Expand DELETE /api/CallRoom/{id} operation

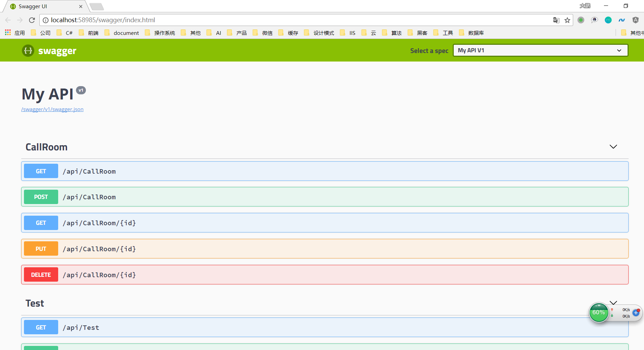click(325, 275)
